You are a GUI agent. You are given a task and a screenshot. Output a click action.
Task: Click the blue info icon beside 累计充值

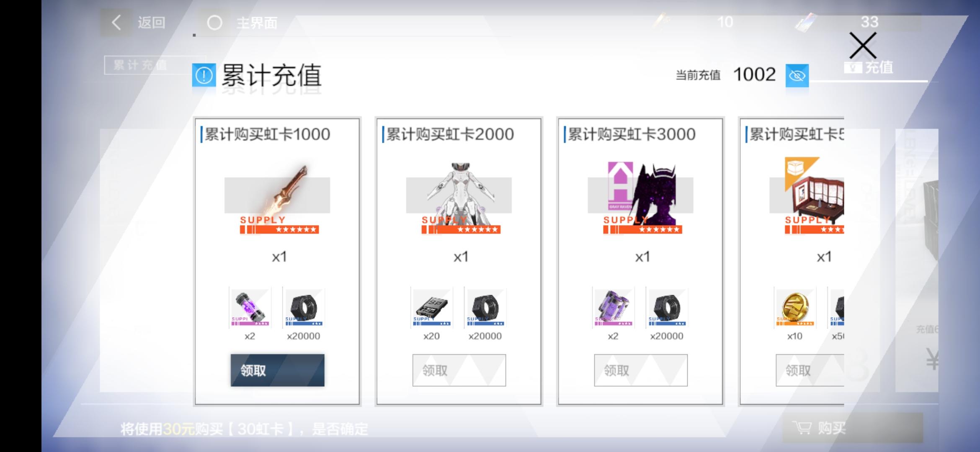(204, 75)
